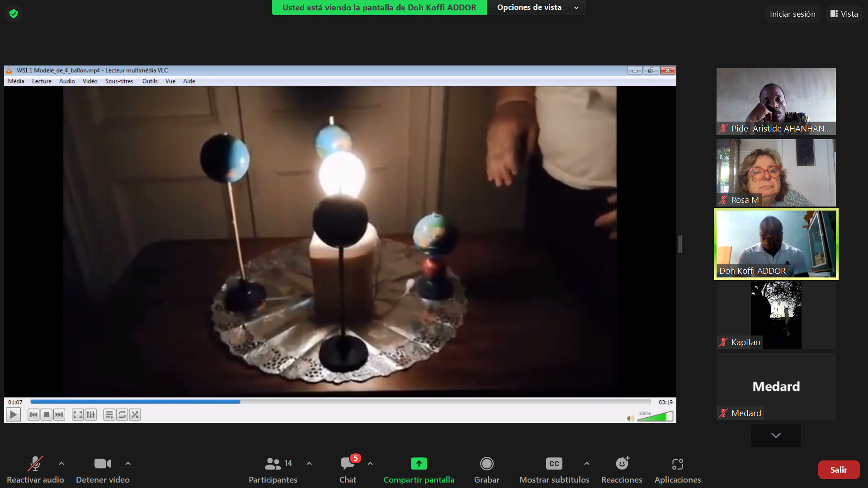This screenshot has height=488, width=868.
Task: Toggle VLC loop repeat button
Action: click(x=122, y=414)
